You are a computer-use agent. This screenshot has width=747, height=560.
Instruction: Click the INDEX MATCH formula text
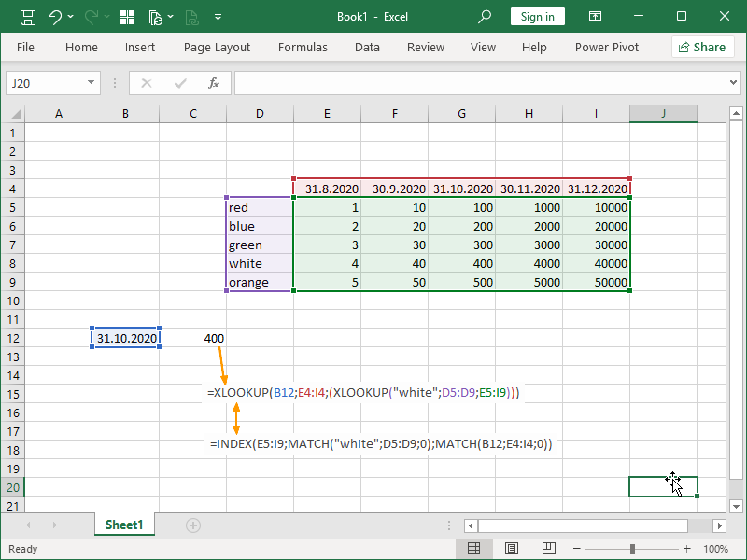[x=381, y=444]
